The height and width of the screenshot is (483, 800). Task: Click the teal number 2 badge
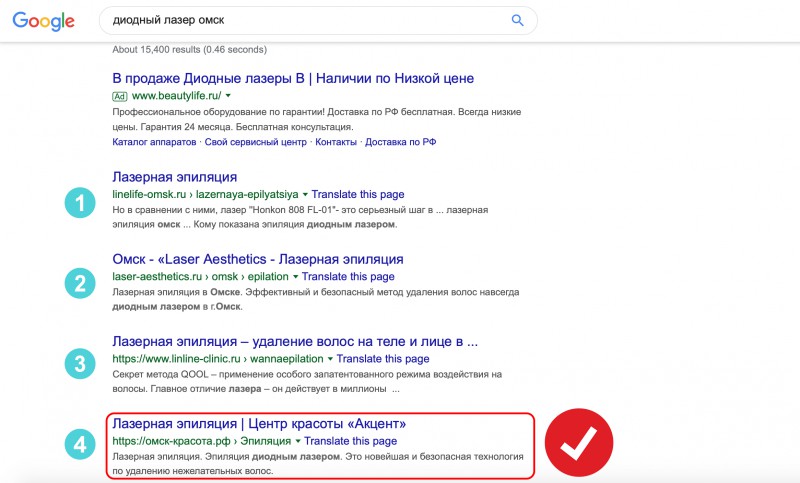[80, 284]
